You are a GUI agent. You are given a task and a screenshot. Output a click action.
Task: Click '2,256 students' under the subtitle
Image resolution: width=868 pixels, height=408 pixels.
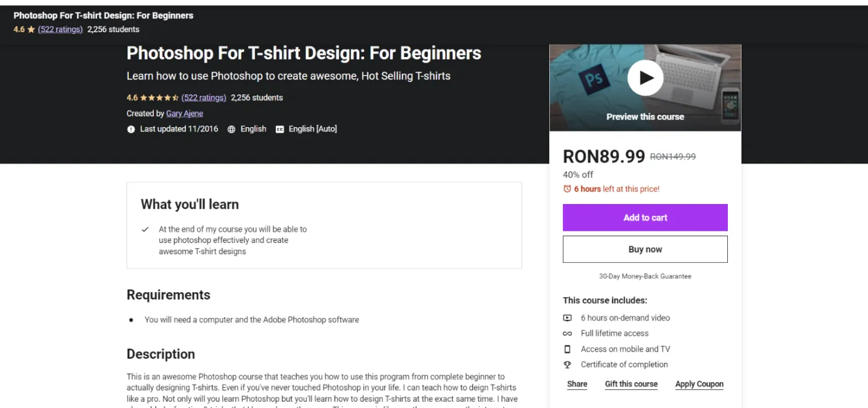coord(257,97)
